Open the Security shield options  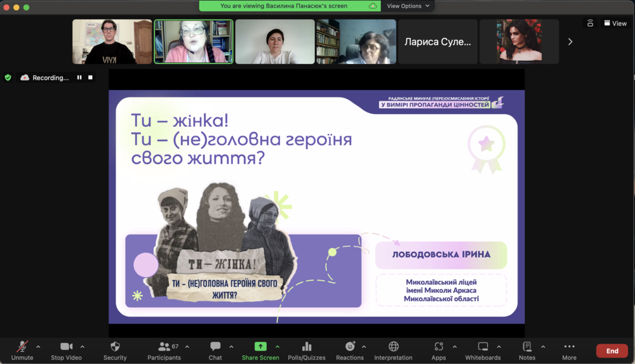point(115,351)
